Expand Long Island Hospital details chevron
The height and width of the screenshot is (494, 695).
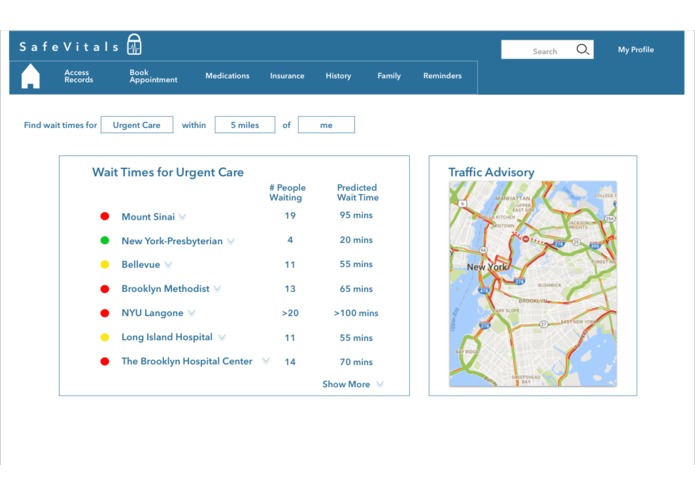pyautogui.click(x=222, y=337)
